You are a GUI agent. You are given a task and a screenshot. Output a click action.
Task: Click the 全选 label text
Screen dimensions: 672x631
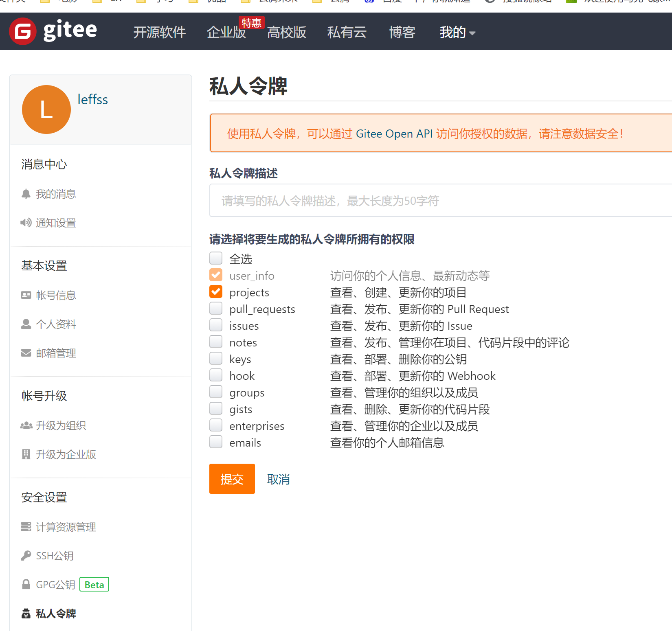(x=241, y=259)
